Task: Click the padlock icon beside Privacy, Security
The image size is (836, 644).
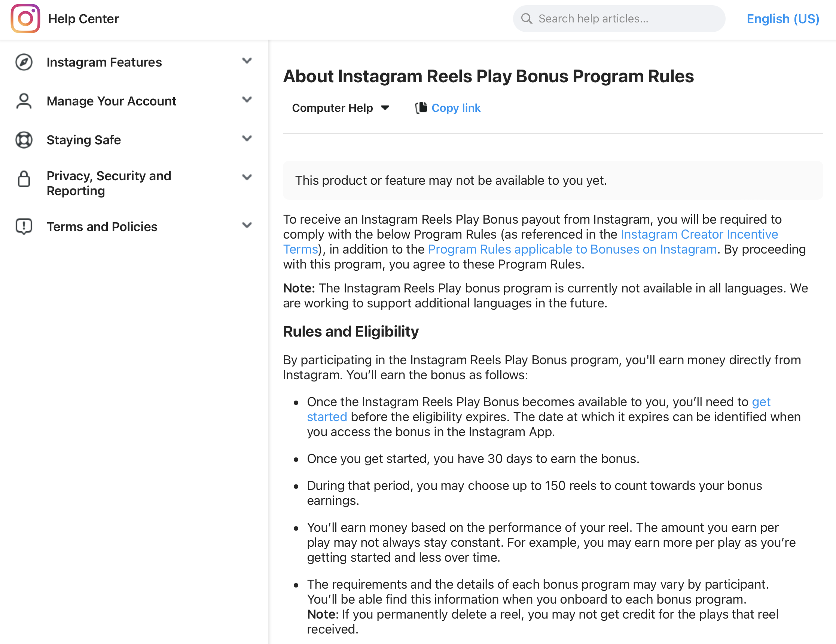Action: (x=24, y=179)
